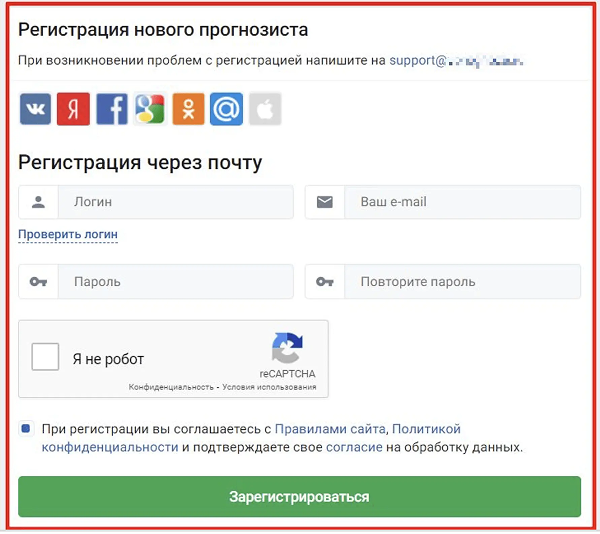
Task: Click the key icon beside Повторите пароль
Action: coord(325,282)
